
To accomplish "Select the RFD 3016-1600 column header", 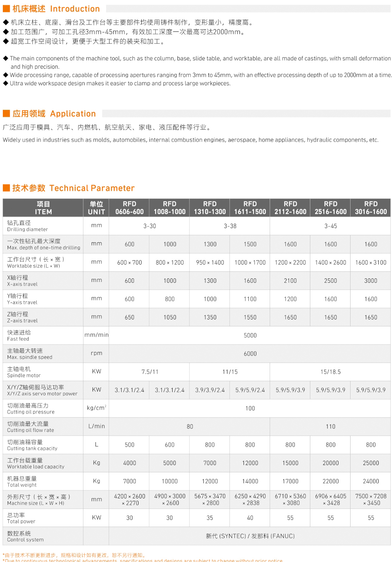I will [x=370, y=207].
